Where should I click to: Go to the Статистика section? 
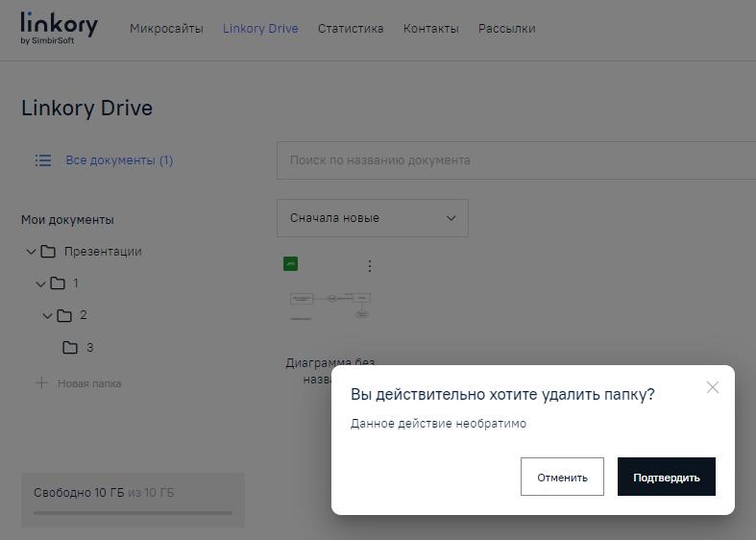click(351, 29)
